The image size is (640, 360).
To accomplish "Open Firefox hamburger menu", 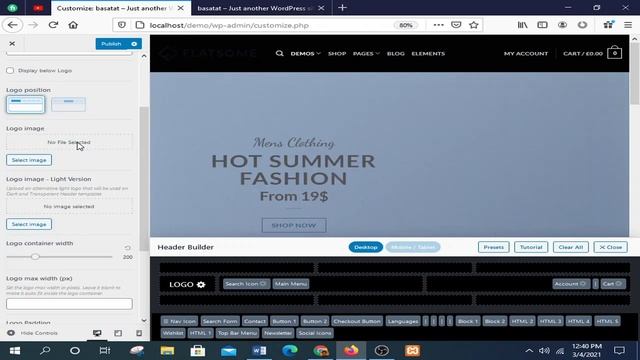I will click(x=628, y=25).
